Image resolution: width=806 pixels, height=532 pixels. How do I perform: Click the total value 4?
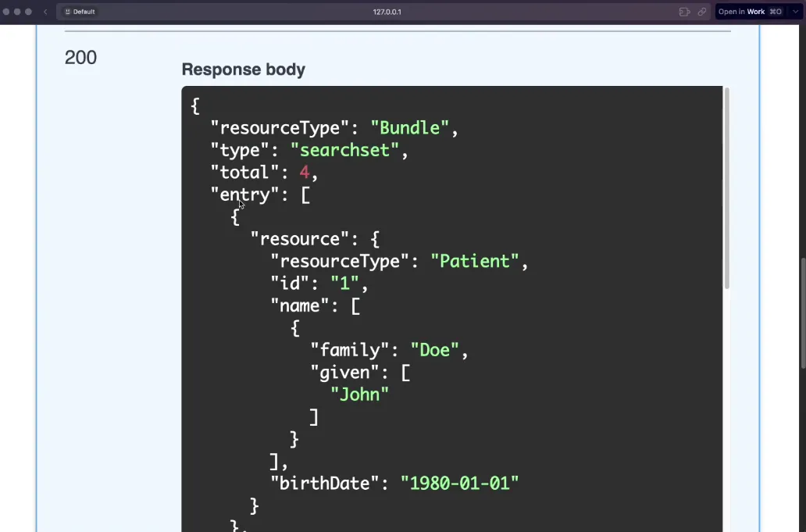(305, 172)
